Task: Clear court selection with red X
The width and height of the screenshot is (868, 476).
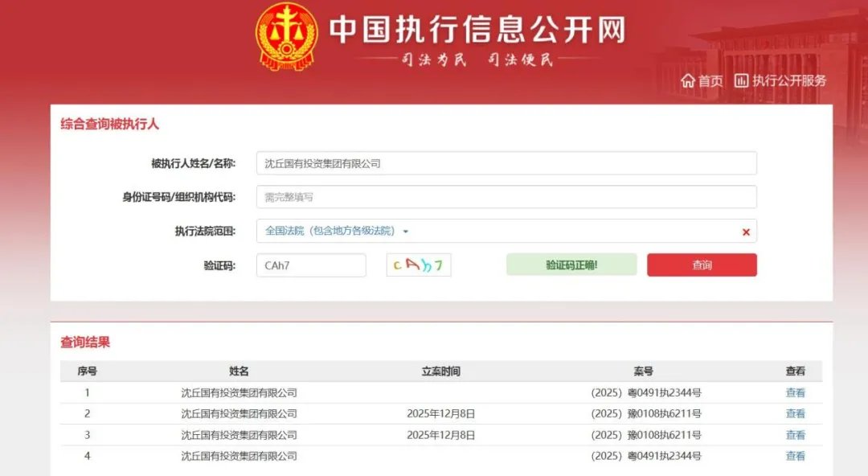Action: coord(746,232)
